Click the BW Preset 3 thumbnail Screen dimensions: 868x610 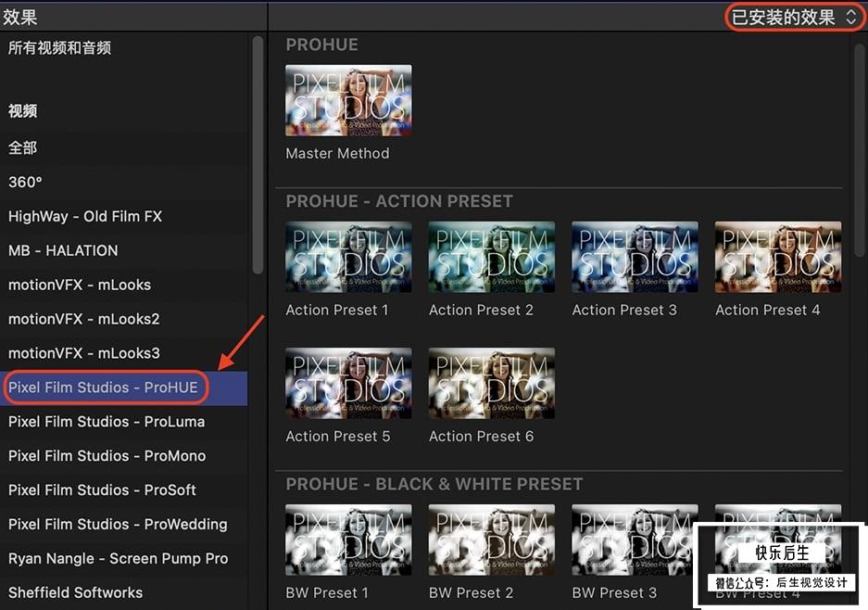pyautogui.click(x=635, y=540)
